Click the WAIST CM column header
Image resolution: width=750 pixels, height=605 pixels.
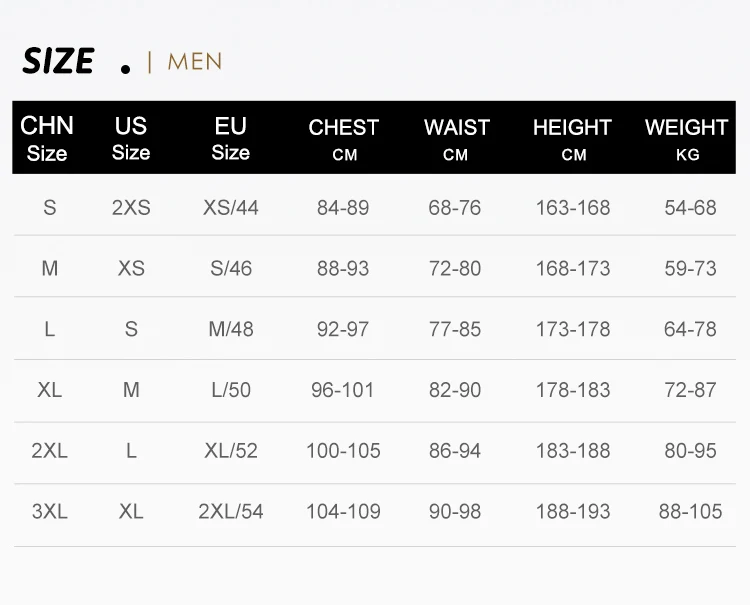[456, 139]
